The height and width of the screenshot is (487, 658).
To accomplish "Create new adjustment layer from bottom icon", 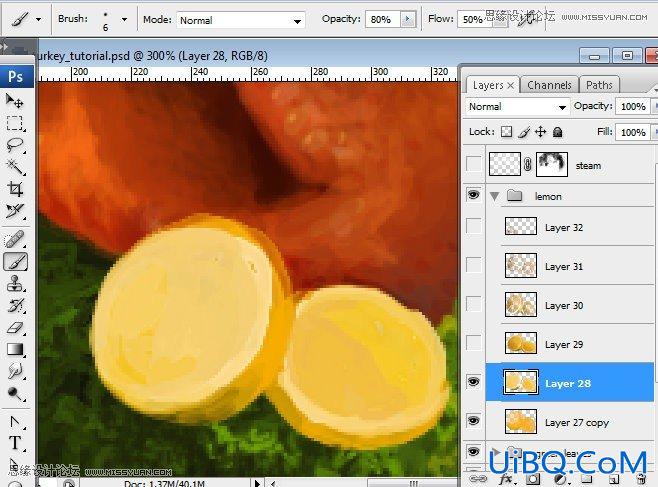I will pos(560,479).
